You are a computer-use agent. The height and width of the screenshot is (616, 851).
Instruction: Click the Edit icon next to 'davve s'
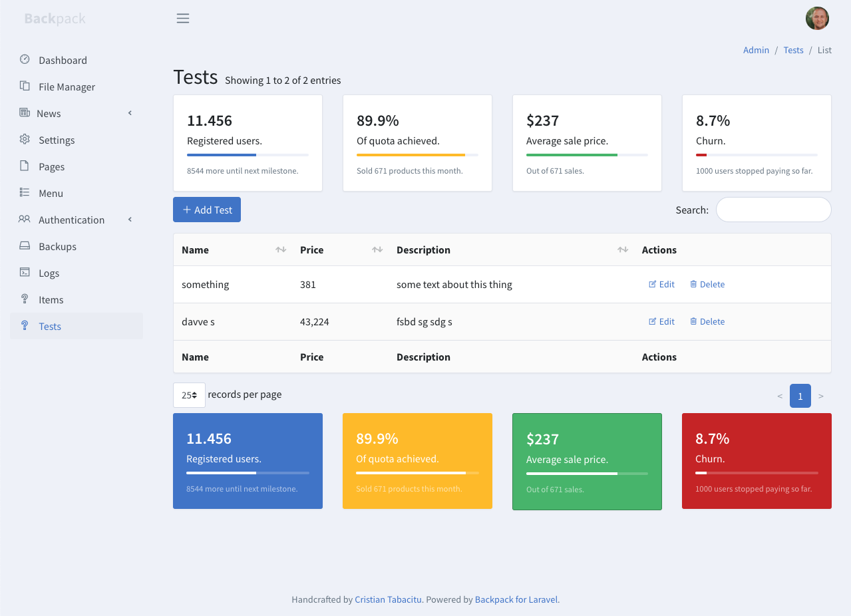(651, 321)
